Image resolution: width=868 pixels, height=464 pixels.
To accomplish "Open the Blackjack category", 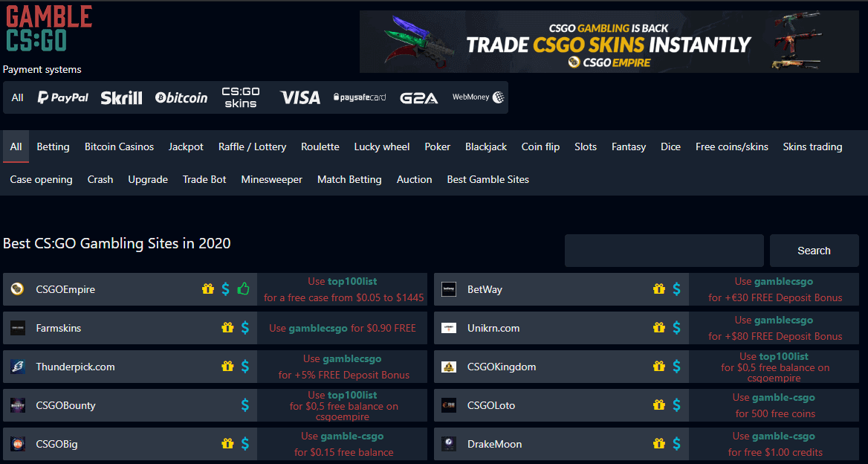I will (486, 146).
